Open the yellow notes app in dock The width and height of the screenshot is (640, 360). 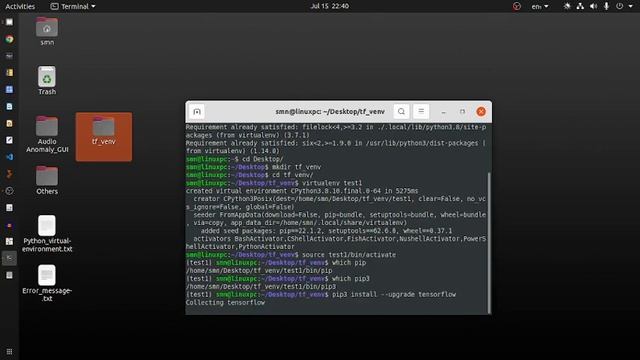9,73
